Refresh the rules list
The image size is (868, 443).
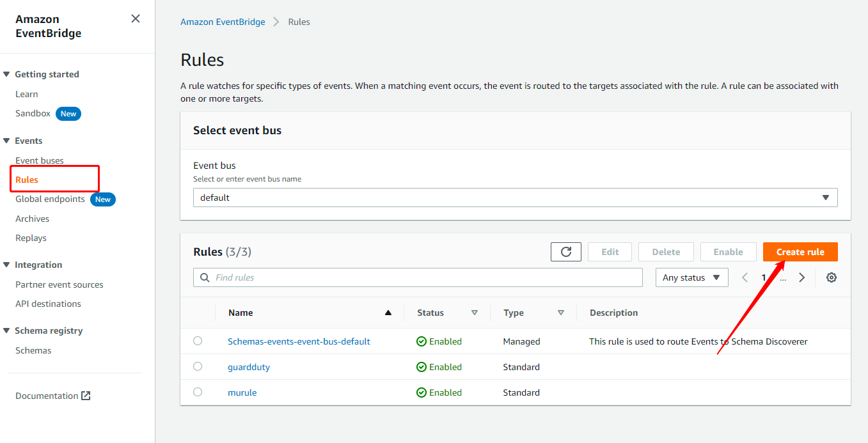(566, 252)
